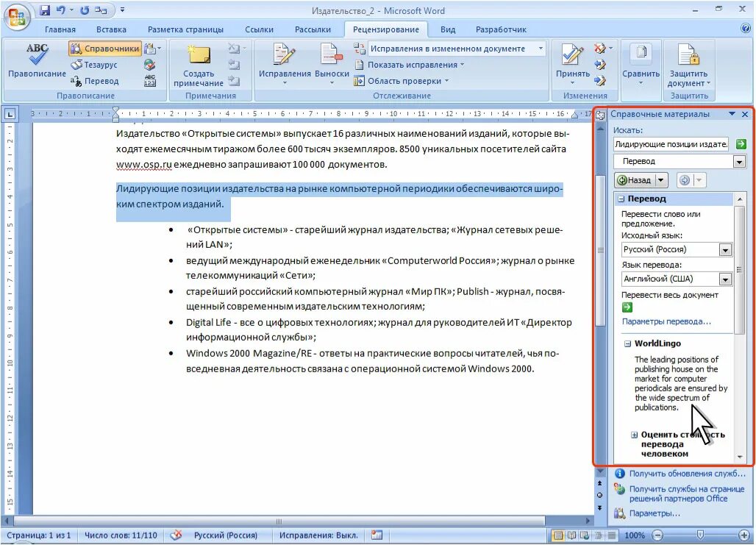Open Word help question mark
756x545 pixels.
(746, 29)
